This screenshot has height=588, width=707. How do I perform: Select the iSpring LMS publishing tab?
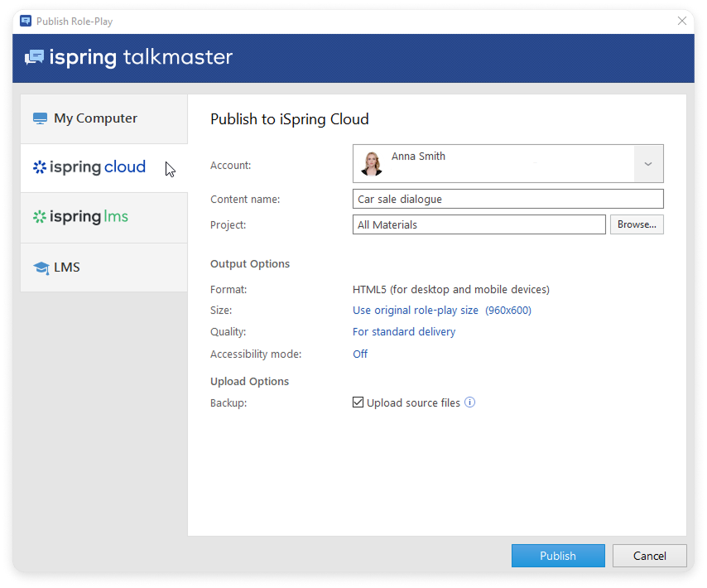(104, 217)
